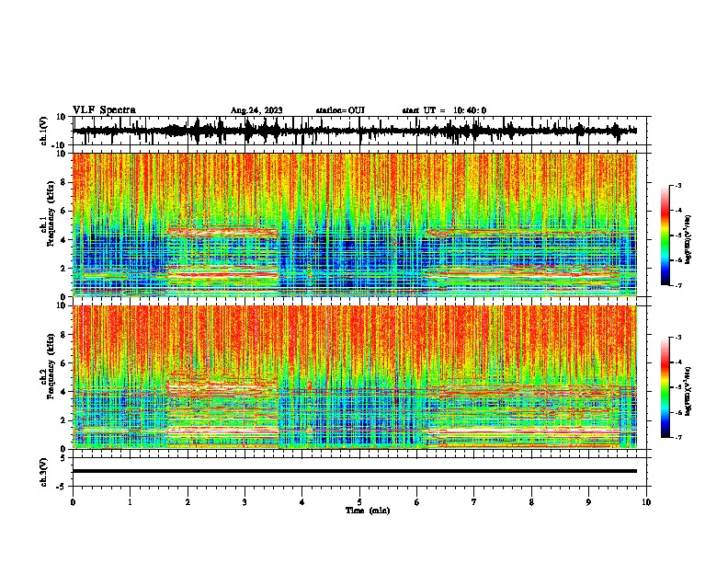Click the "-7" label on ch.2 color bar
Screen dimensions: 728x563
point(678,438)
